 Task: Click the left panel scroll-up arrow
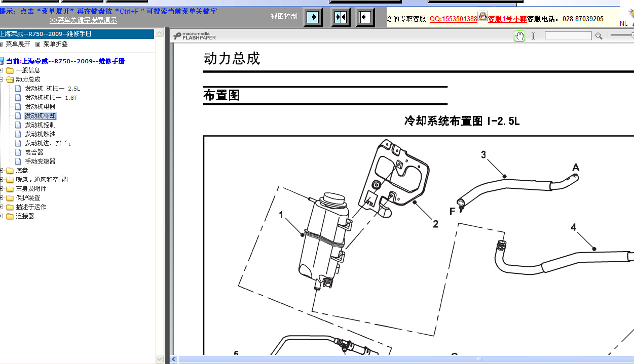[x=159, y=33]
